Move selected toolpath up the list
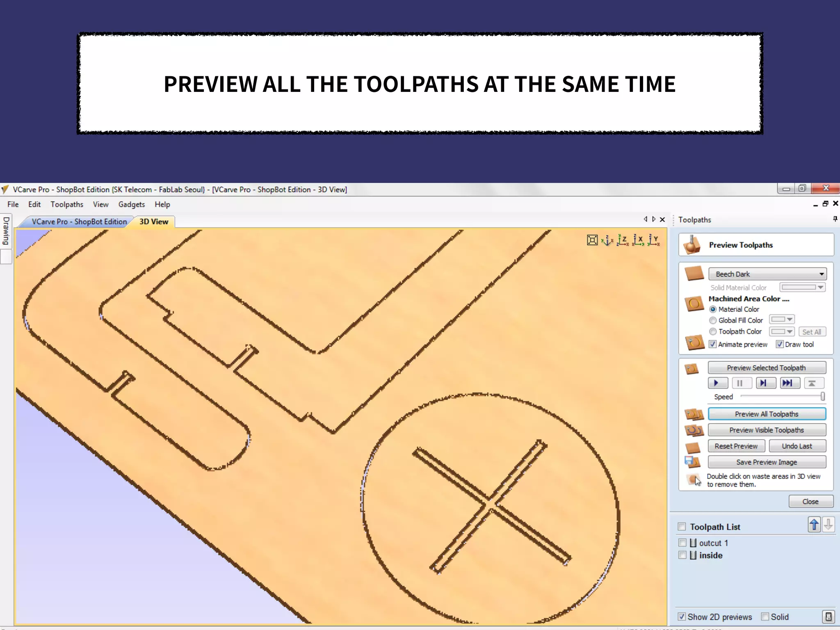Screen dimensions: 840x630 coord(814,525)
